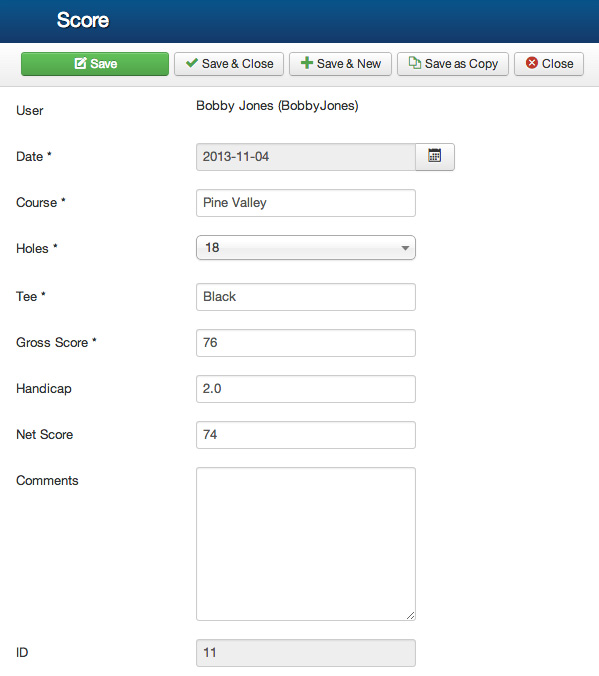Focus the Gross Score field
The height and width of the screenshot is (676, 599).
[306, 343]
